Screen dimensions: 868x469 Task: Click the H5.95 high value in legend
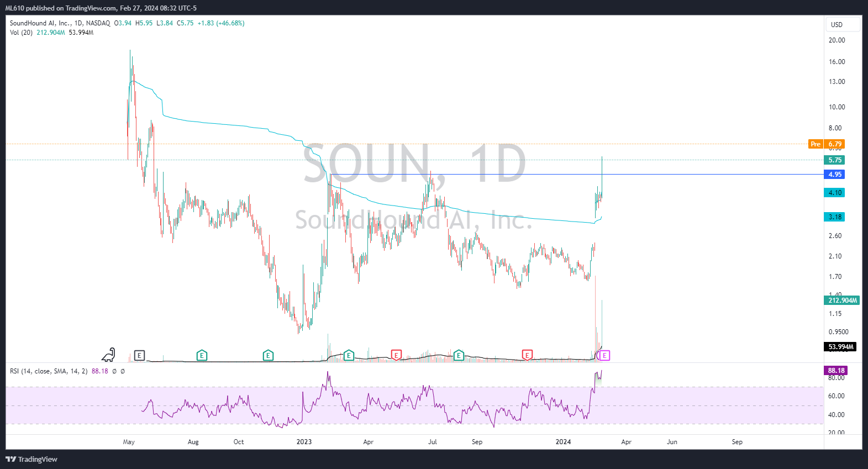[144, 23]
